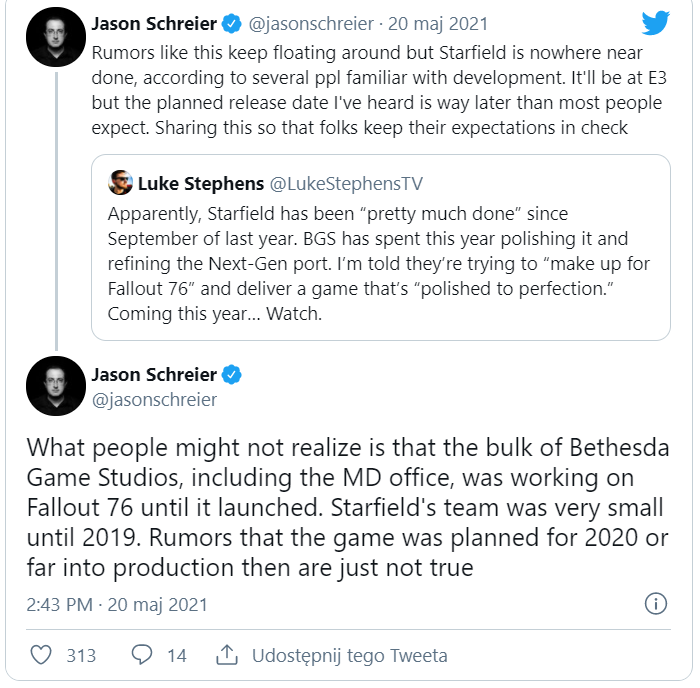Click Udostępnij tego Tweeta share text
This screenshot has height=688, width=700.
coord(349,655)
